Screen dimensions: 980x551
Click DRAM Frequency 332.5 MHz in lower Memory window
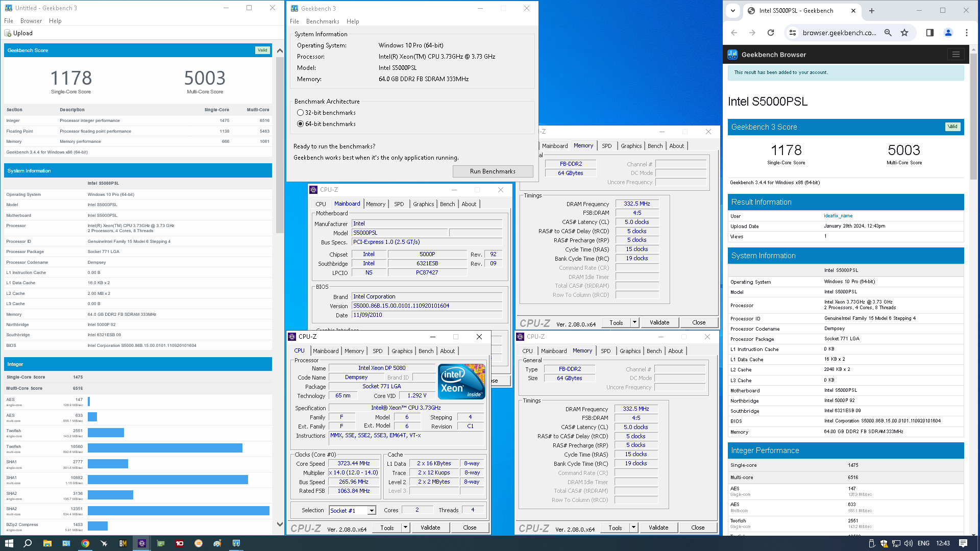point(636,409)
